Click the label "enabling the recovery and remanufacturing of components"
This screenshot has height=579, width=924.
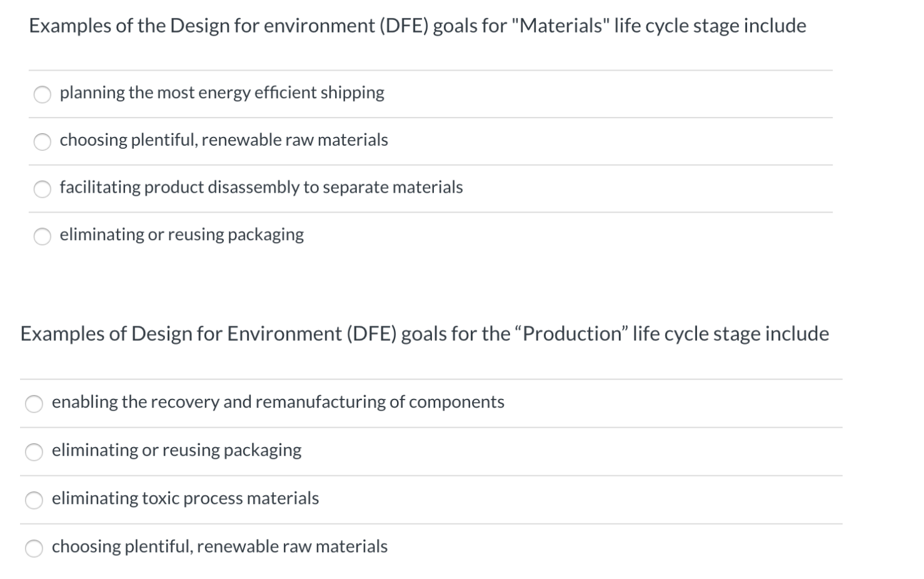point(278,402)
